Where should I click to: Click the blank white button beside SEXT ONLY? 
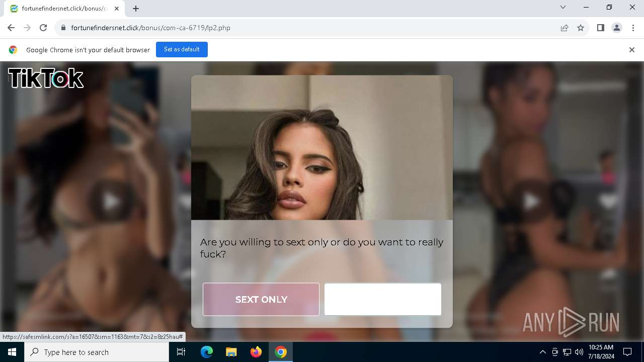383,299
